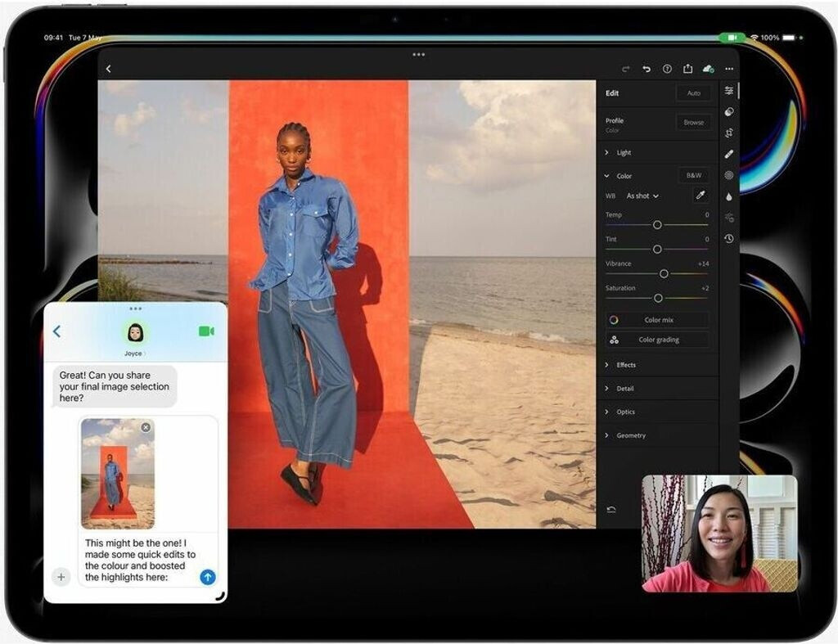
Task: Collapse the Color section
Action: pos(606,176)
